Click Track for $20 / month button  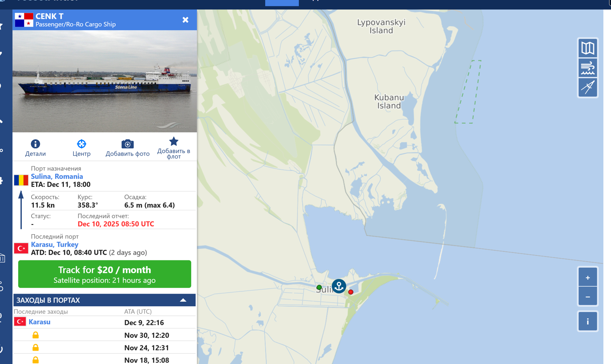[x=104, y=274]
